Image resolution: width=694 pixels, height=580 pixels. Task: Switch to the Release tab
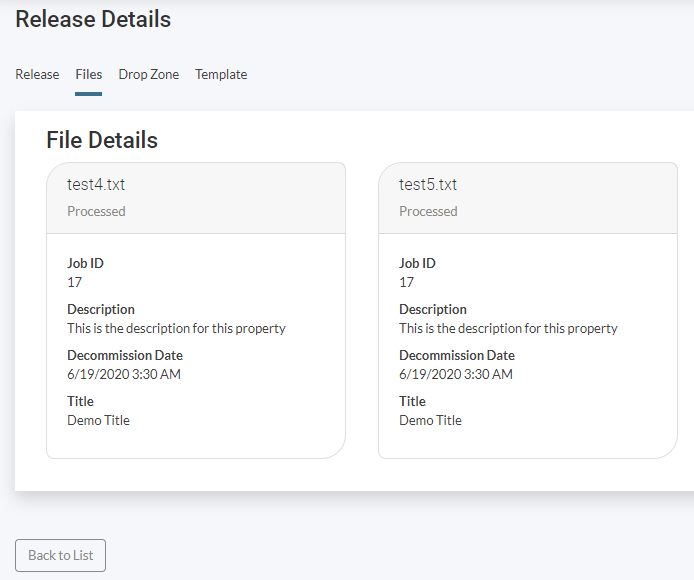click(37, 75)
